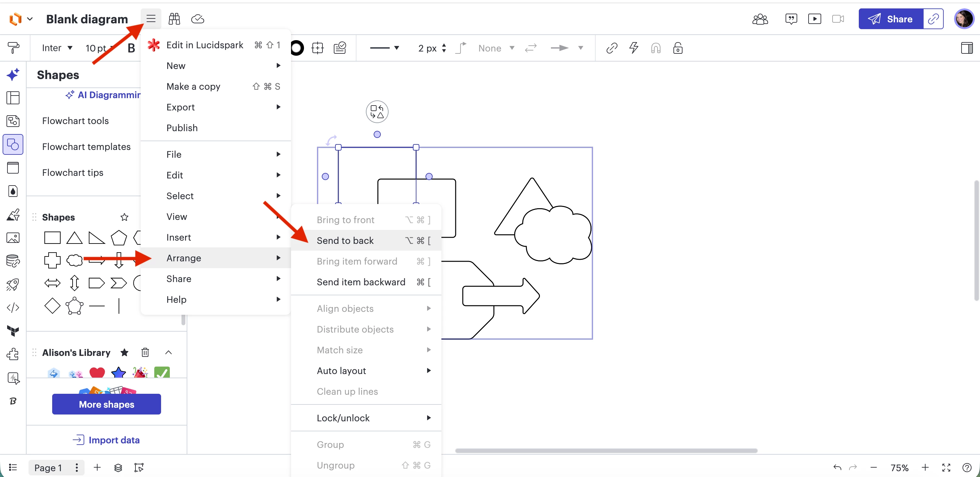Open the line style dropdown

pyautogui.click(x=385, y=48)
